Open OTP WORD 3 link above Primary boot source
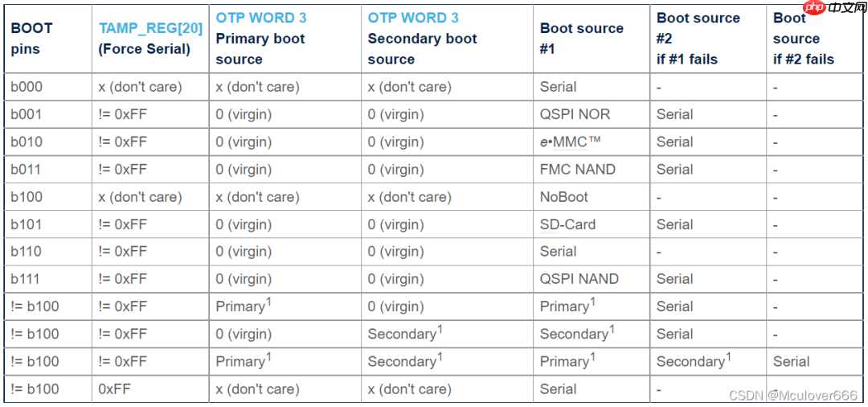Image resolution: width=868 pixels, height=407 pixels. click(x=260, y=18)
